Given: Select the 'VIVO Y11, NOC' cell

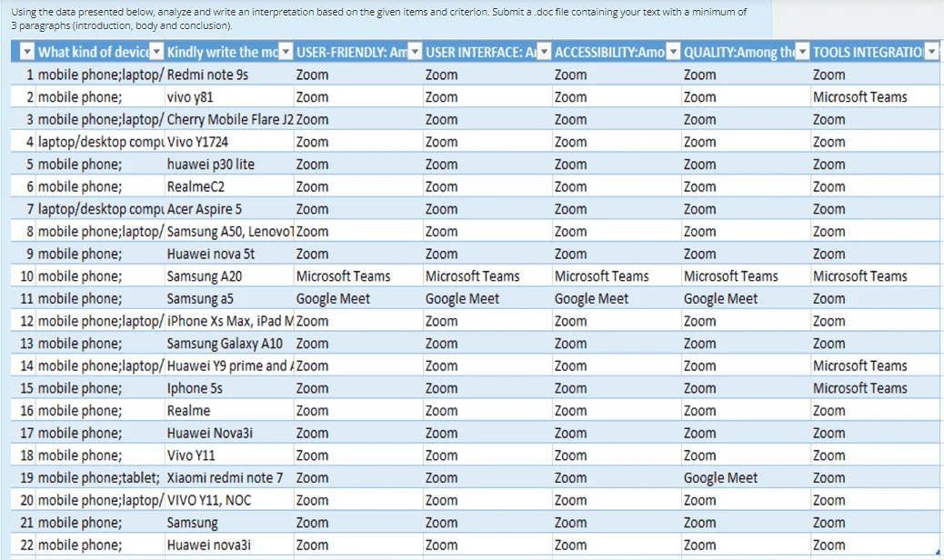Looking at the screenshot, I should [x=229, y=500].
